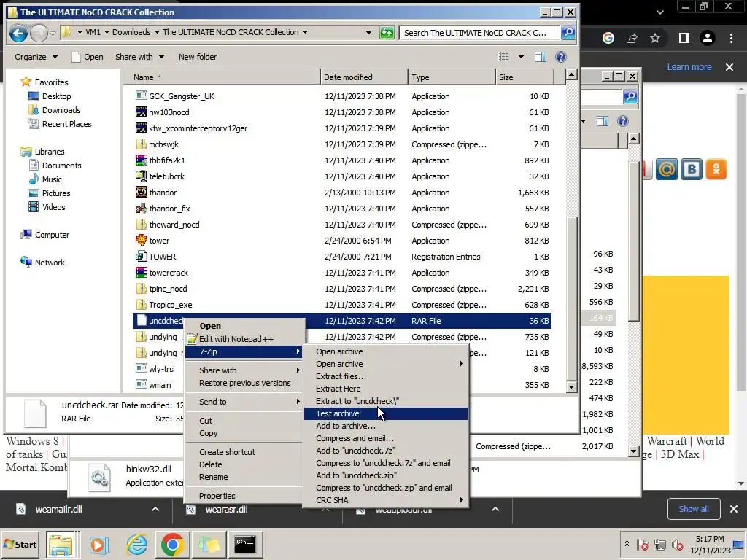Click the New folder button

(198, 57)
